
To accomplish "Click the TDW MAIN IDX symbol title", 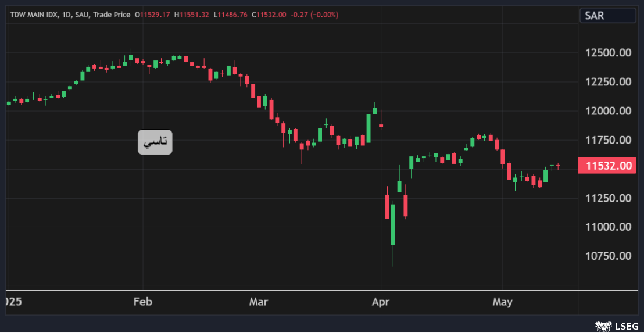I will point(35,15).
